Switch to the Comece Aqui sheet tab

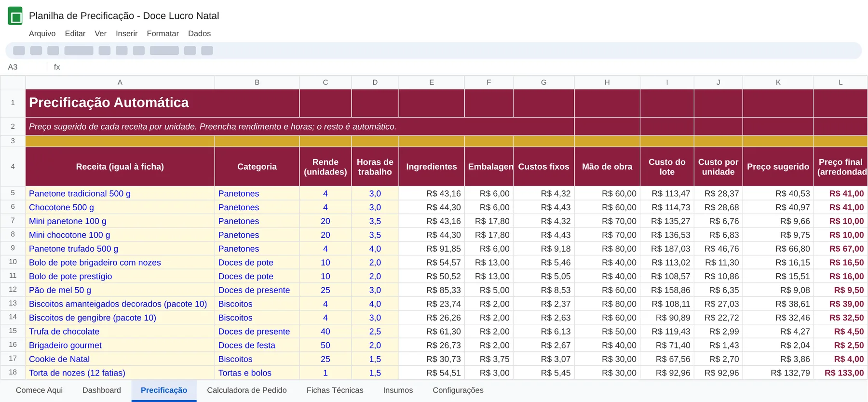(x=39, y=390)
